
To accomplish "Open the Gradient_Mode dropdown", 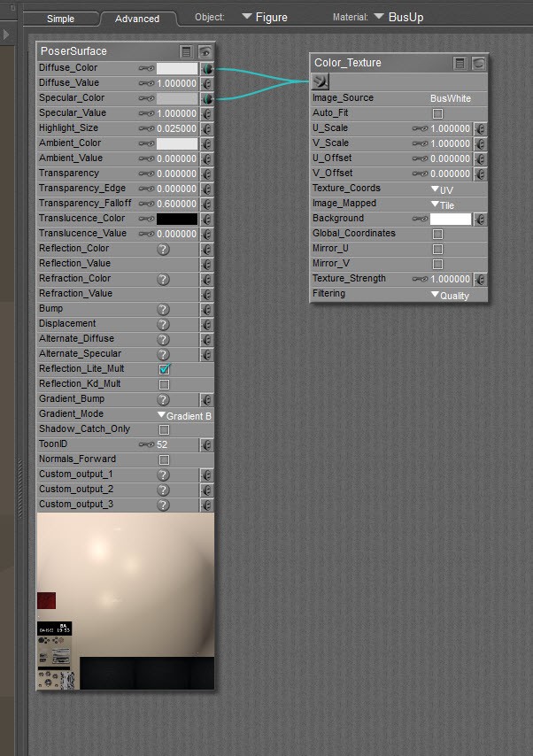I will tap(185, 415).
